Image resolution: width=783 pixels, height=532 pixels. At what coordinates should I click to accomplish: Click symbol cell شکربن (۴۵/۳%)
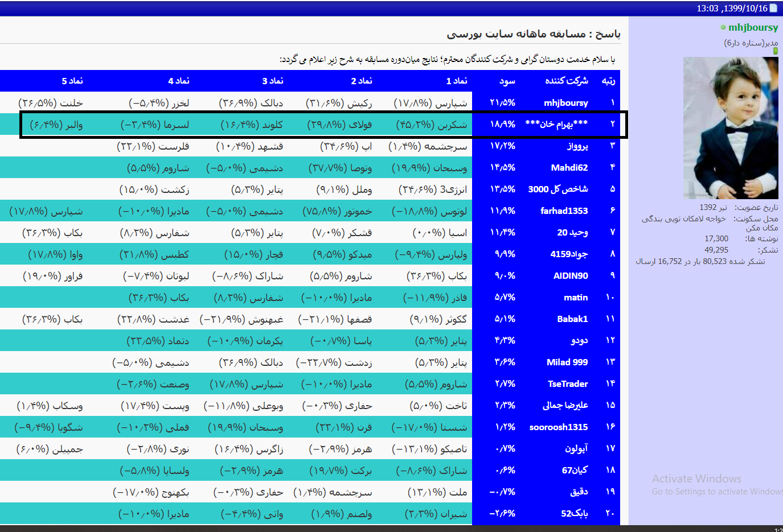point(432,125)
